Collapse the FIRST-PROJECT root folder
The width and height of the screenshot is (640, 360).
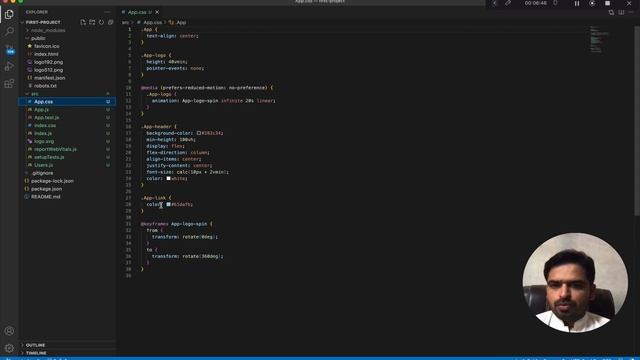tap(43, 22)
